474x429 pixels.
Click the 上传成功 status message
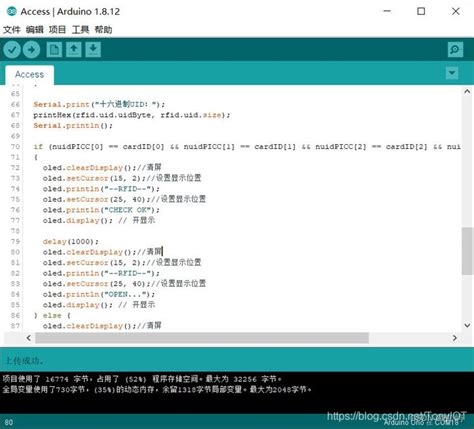pos(24,360)
